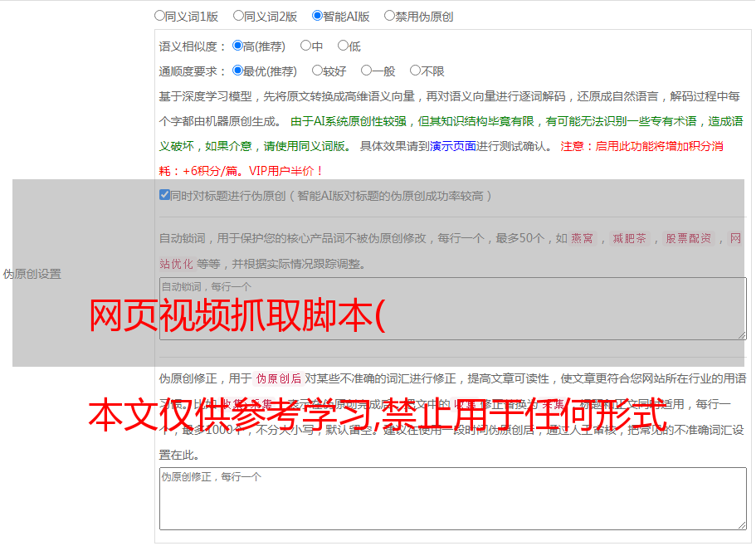Choose 较好 for 通顺度要求
The image size is (756, 546).
coord(318,71)
